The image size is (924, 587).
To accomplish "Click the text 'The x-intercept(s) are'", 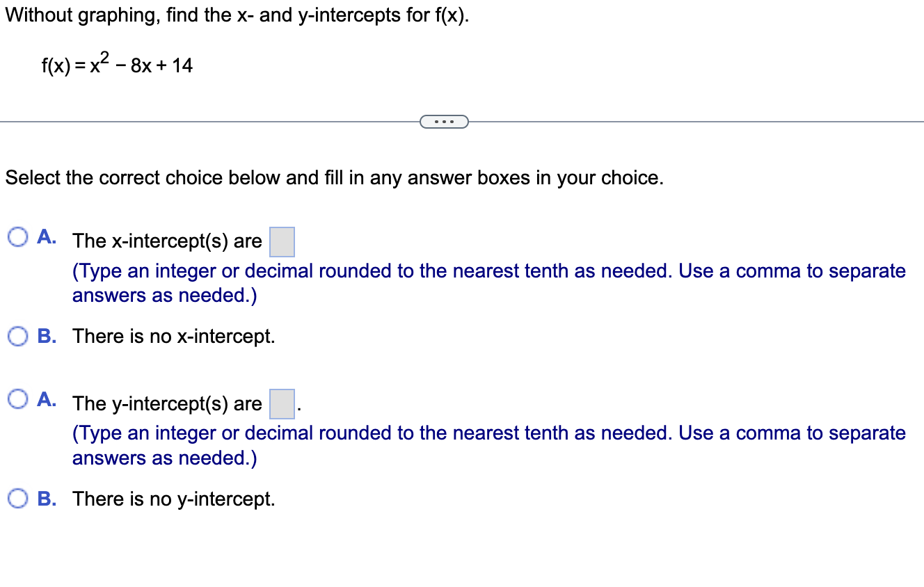I will coord(167,241).
